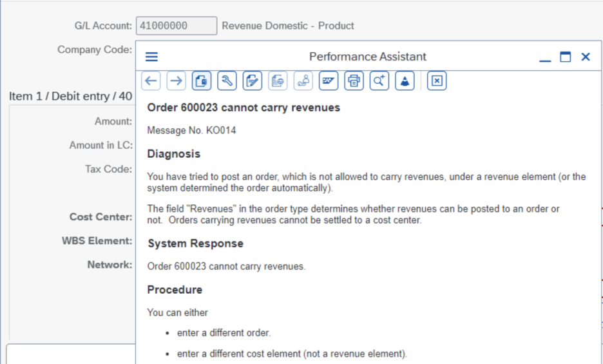Click the magnifier search-plus icon
The height and width of the screenshot is (364, 603).
coord(379,81)
